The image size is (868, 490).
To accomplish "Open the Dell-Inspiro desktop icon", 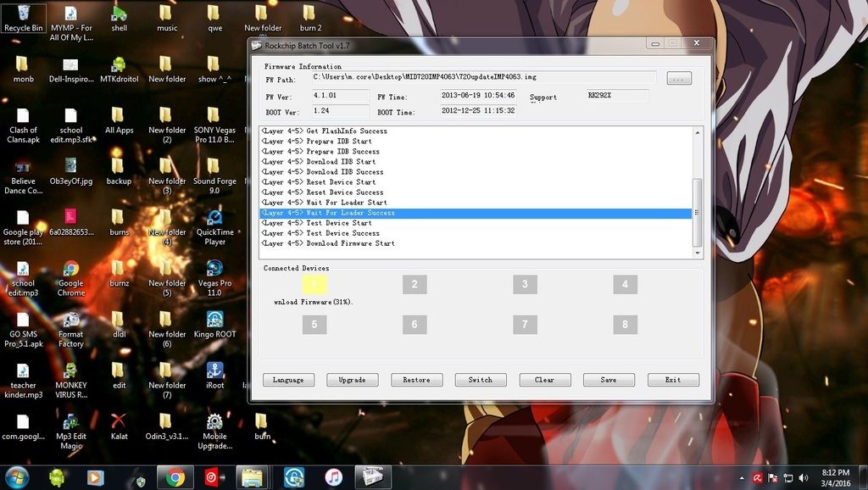I will [71, 70].
